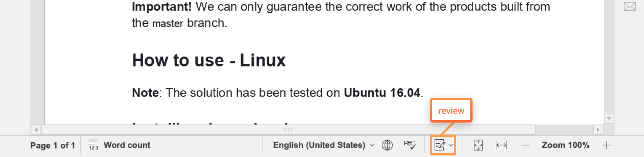Open the Word count statistics

pyautogui.click(x=119, y=145)
